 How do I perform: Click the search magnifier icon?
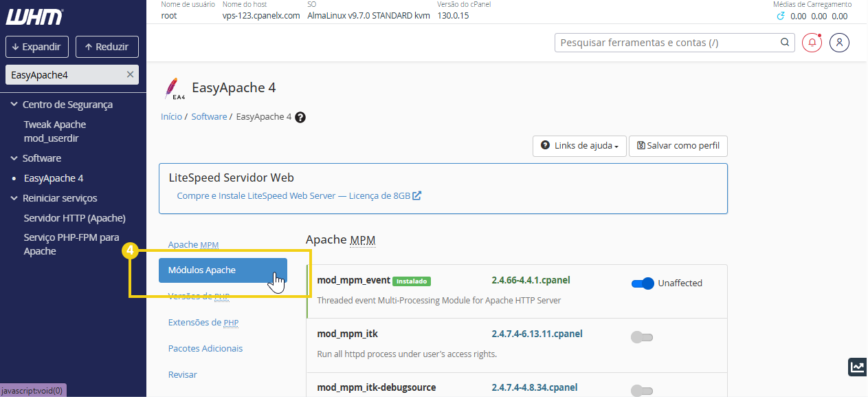click(x=785, y=43)
